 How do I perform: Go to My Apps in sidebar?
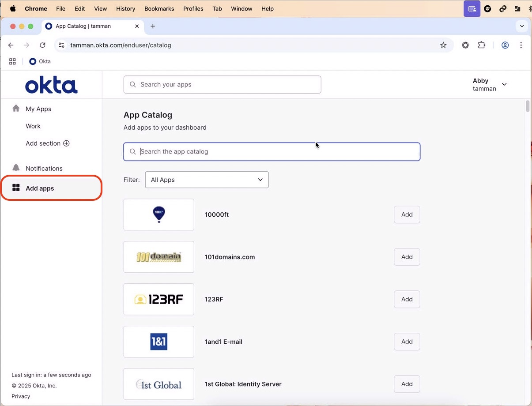(38, 109)
